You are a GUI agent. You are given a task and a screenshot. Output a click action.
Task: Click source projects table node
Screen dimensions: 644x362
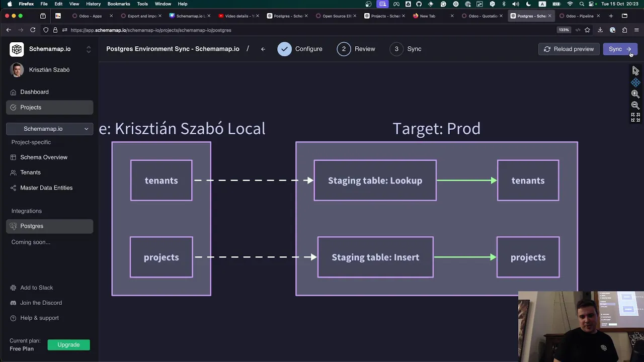click(161, 257)
